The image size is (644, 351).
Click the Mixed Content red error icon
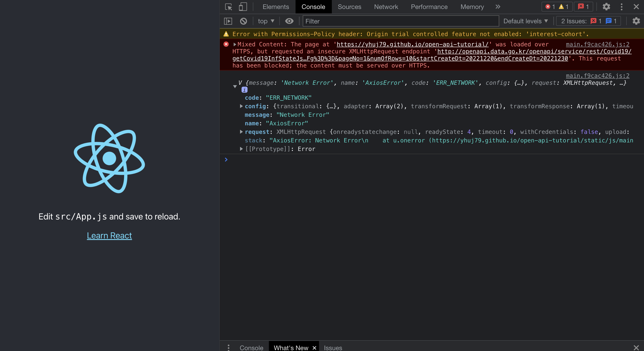coord(226,44)
